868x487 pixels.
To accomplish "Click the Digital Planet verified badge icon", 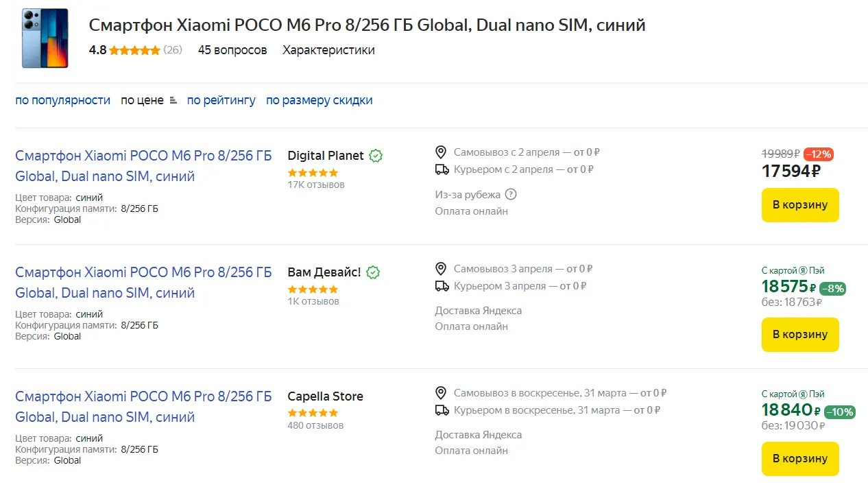I will pyautogui.click(x=375, y=156).
